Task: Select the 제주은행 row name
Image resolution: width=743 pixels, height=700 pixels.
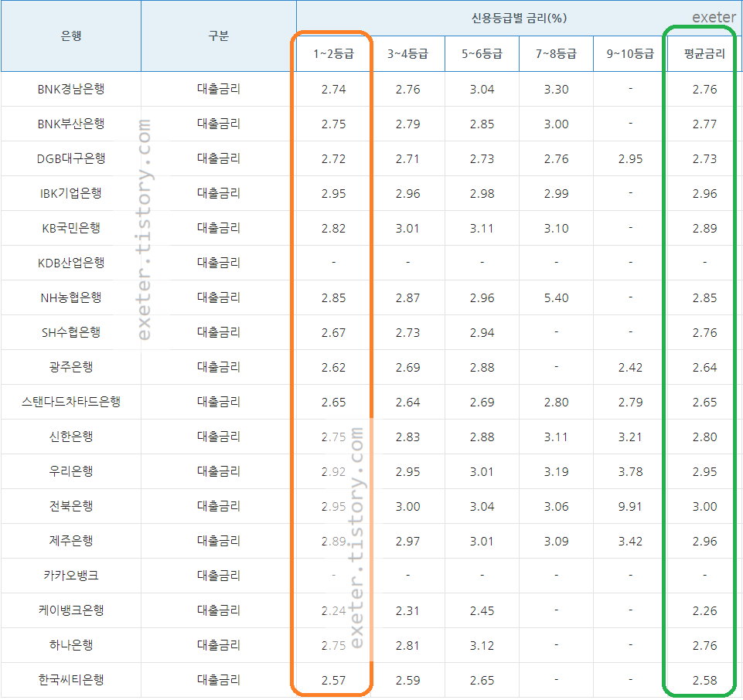Action: [71, 541]
